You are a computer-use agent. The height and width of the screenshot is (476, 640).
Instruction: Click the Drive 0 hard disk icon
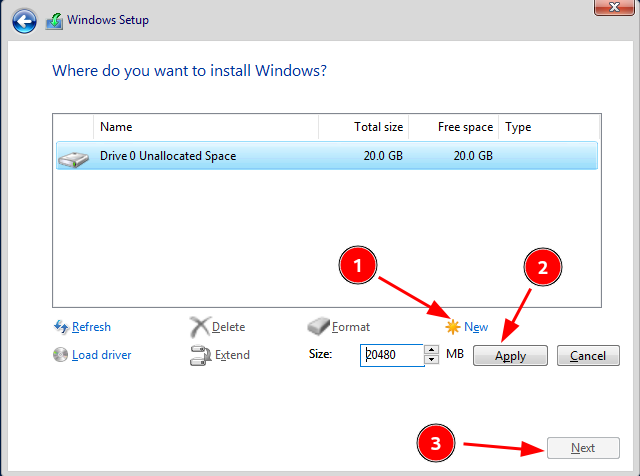point(73,159)
